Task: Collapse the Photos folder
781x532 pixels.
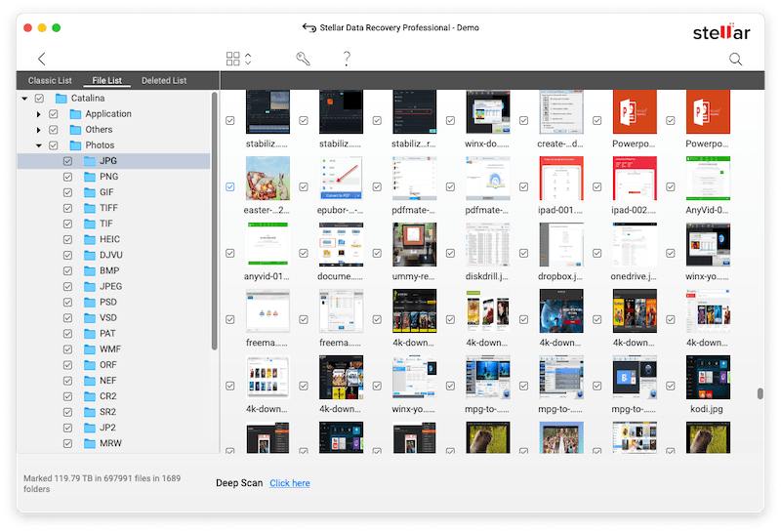Action: coord(39,145)
